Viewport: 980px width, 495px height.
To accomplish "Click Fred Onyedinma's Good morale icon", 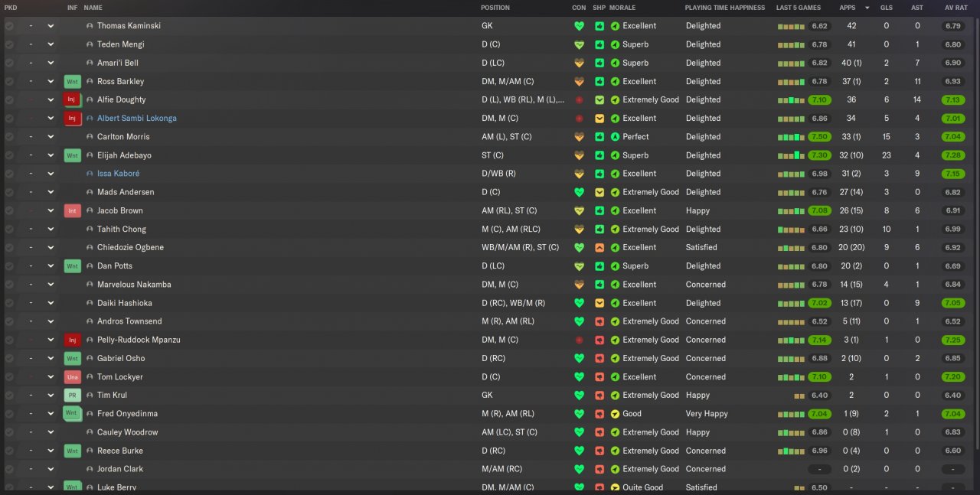I will 615,414.
